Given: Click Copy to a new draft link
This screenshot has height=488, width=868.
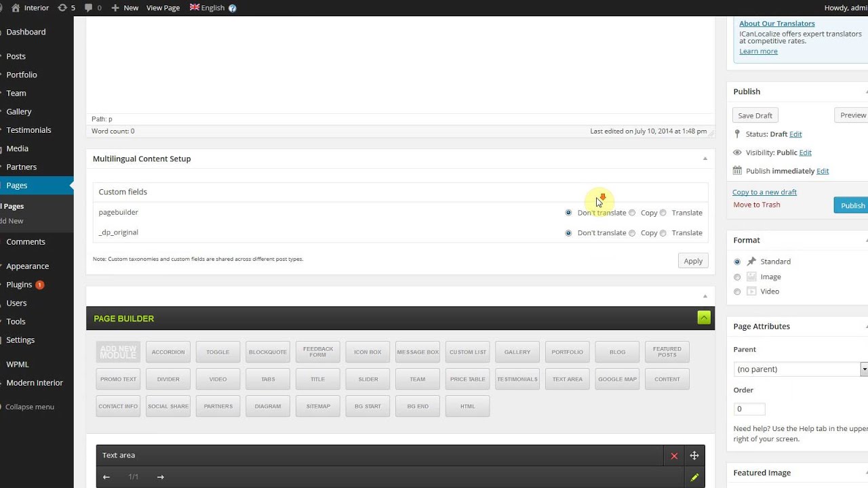Looking at the screenshot, I should [x=764, y=192].
